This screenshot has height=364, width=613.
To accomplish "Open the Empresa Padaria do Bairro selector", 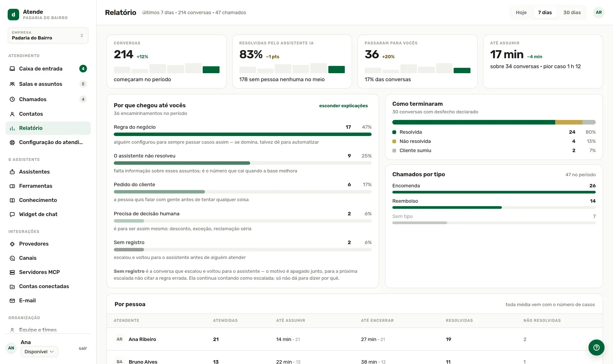I will (x=48, y=35).
